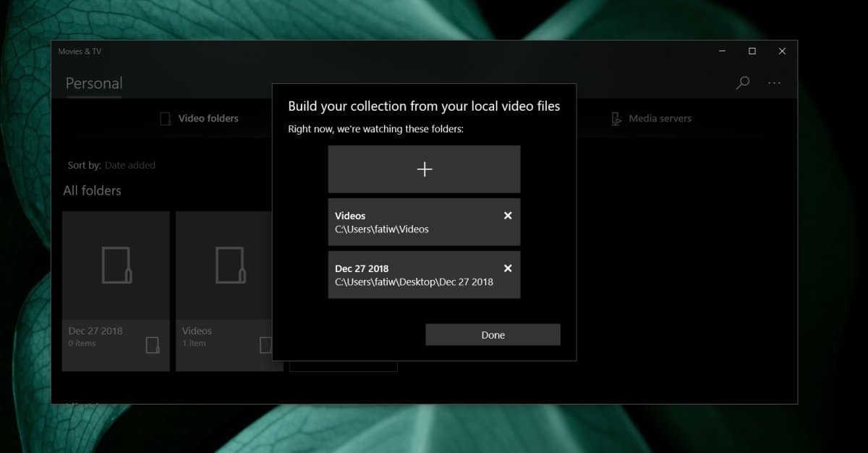
Task: Select the Personal section header
Action: tap(94, 83)
